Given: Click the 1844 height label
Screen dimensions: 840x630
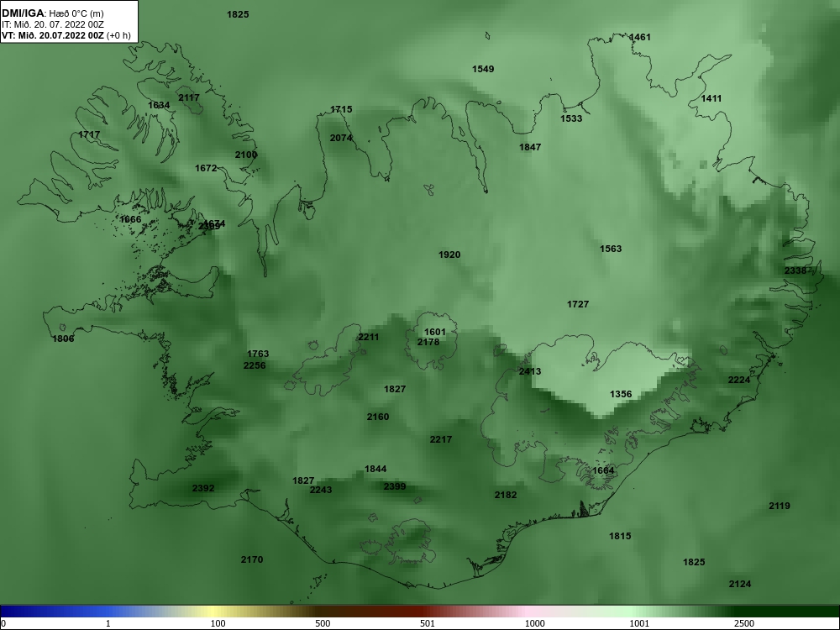Looking at the screenshot, I should tap(375, 469).
